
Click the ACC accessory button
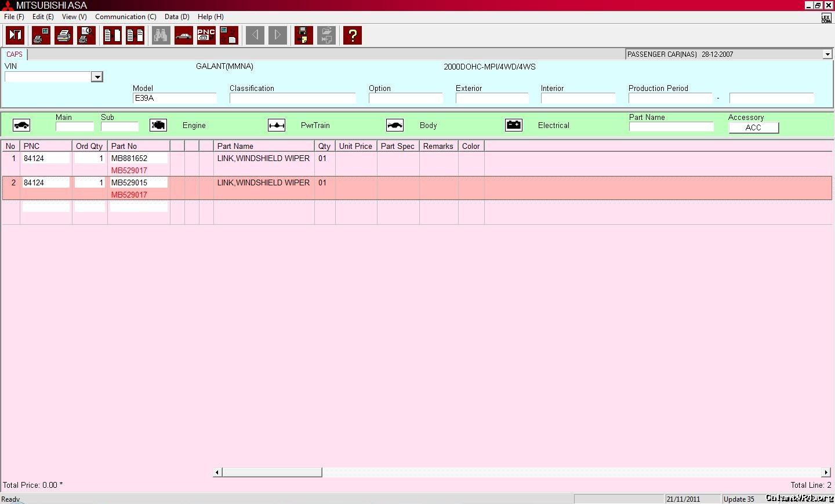[x=753, y=127]
